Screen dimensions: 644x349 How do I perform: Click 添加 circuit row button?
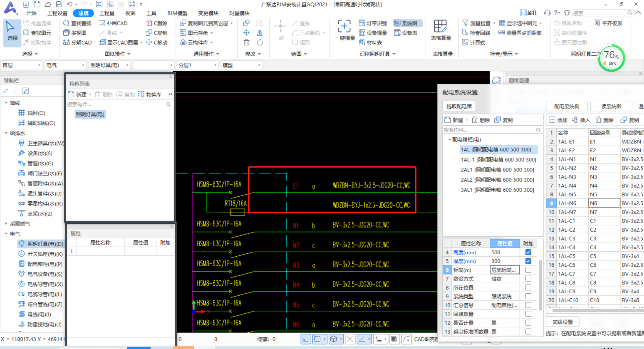coord(558,120)
